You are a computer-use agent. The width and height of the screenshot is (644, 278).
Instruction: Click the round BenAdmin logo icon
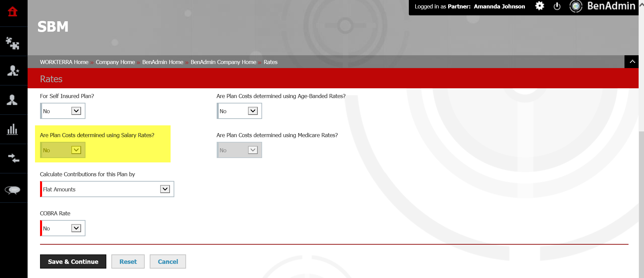tap(576, 6)
